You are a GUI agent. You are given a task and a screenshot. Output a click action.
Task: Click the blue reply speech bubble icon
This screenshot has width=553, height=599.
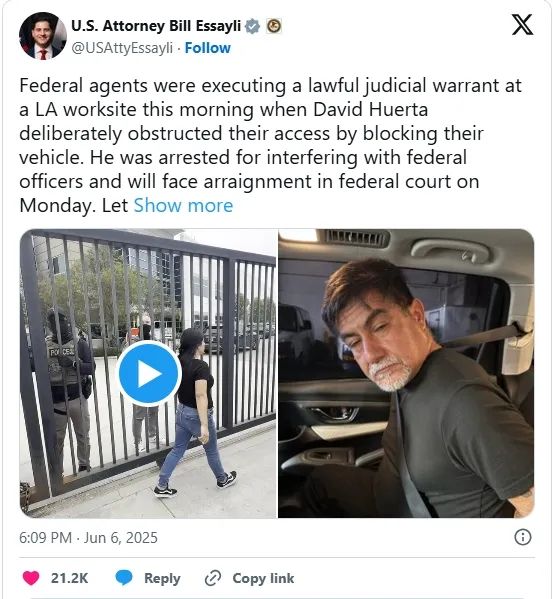(x=124, y=578)
